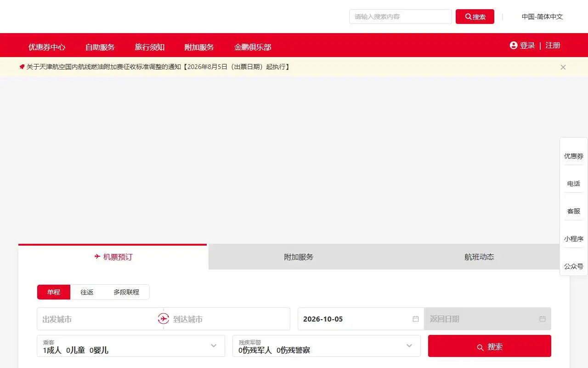Click the red announcement icon in notice bar
The width and height of the screenshot is (588, 368).
click(x=22, y=67)
